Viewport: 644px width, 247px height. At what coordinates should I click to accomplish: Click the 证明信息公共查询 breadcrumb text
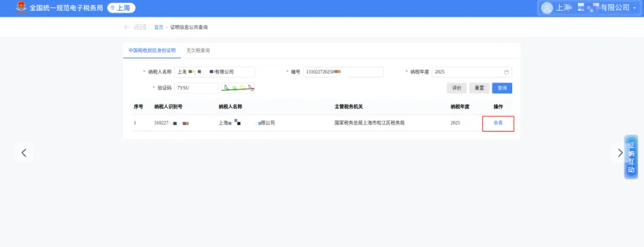(x=189, y=27)
